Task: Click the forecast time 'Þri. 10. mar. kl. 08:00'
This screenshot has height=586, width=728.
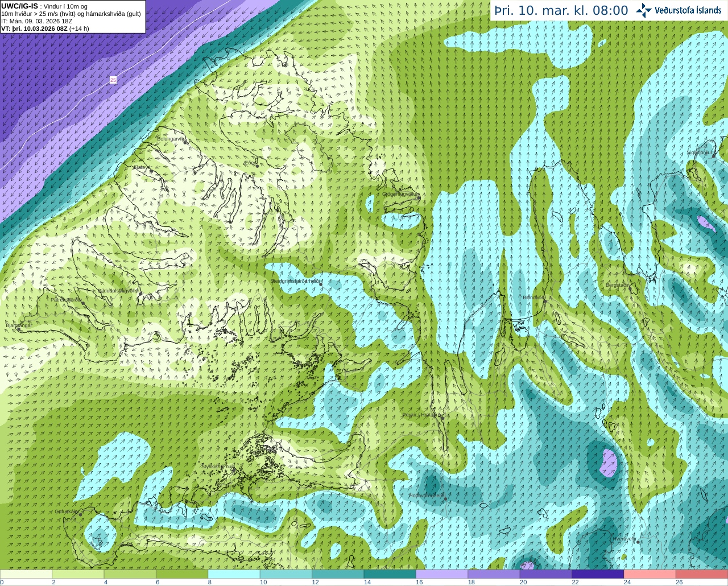Action: point(561,10)
